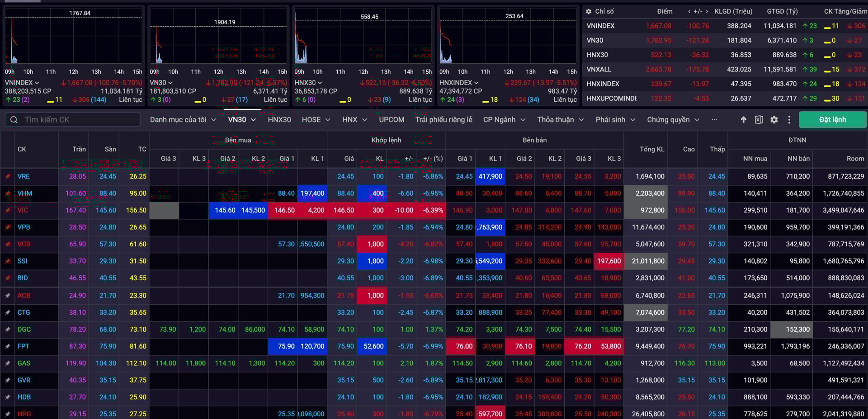Click the left arrow beside +/- header
This screenshot has width=868, height=419.
coord(689,11)
